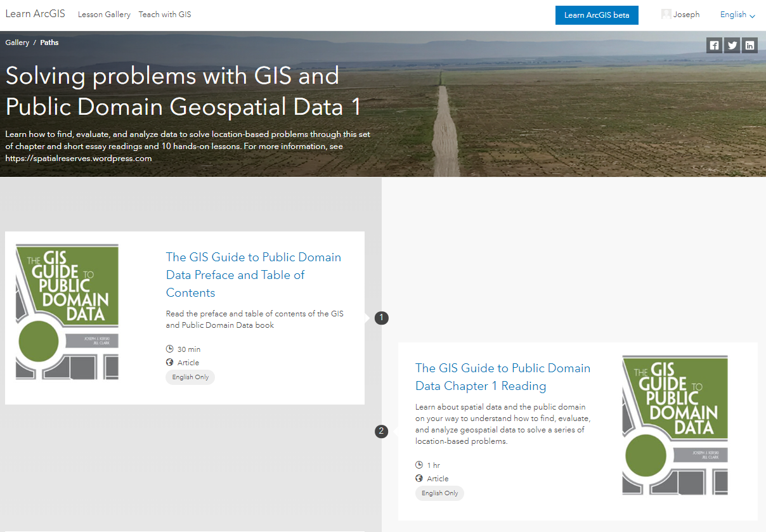
Task: Share the path on Facebook
Action: 715,45
